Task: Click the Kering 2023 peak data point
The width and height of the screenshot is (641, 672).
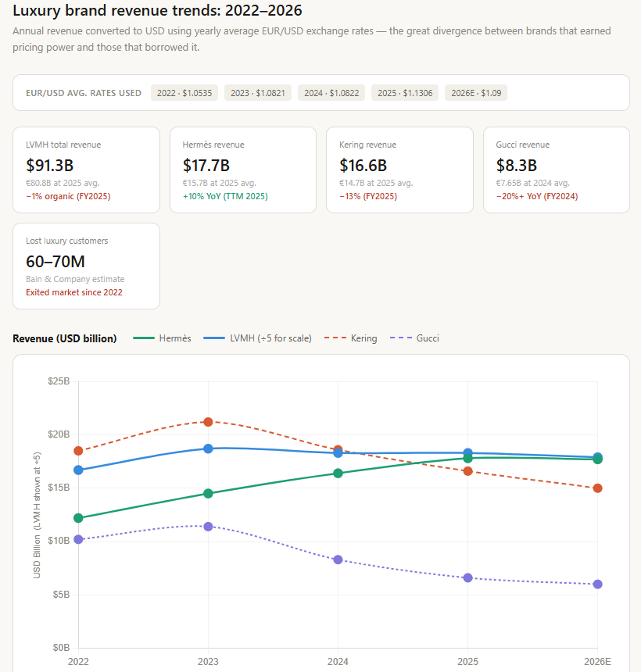Action: click(208, 422)
